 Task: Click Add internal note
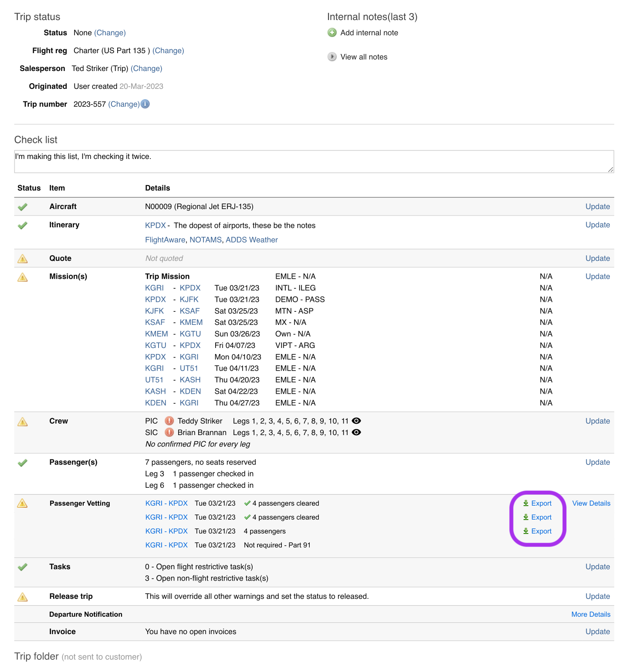(x=369, y=33)
